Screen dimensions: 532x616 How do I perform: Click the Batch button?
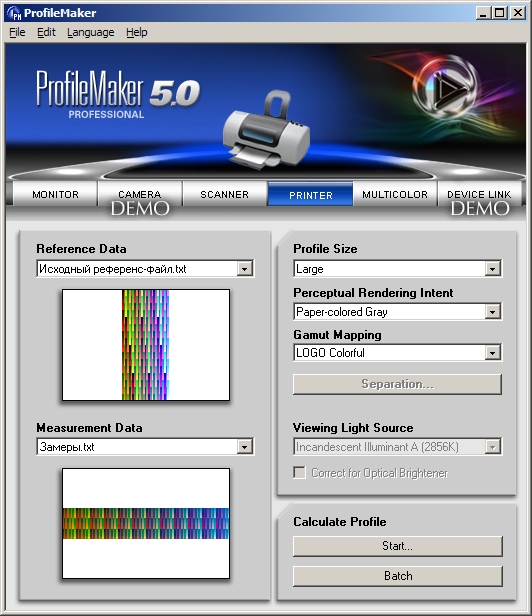pyautogui.click(x=398, y=576)
